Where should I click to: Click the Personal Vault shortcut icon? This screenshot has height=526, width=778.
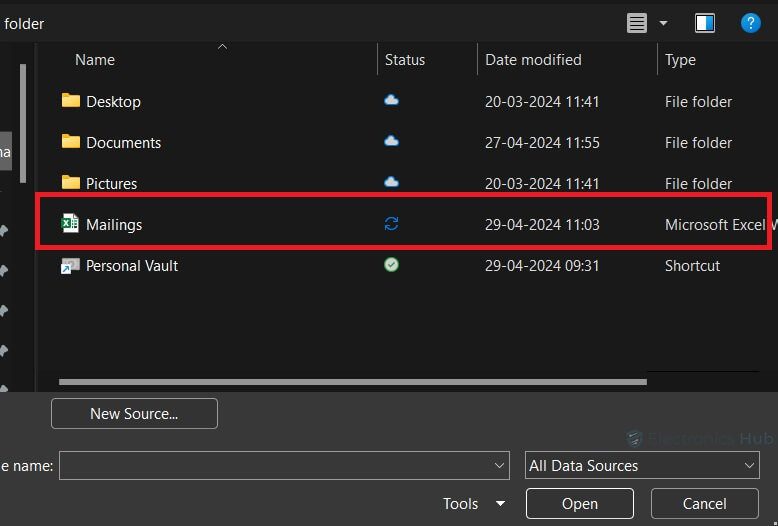point(70,266)
